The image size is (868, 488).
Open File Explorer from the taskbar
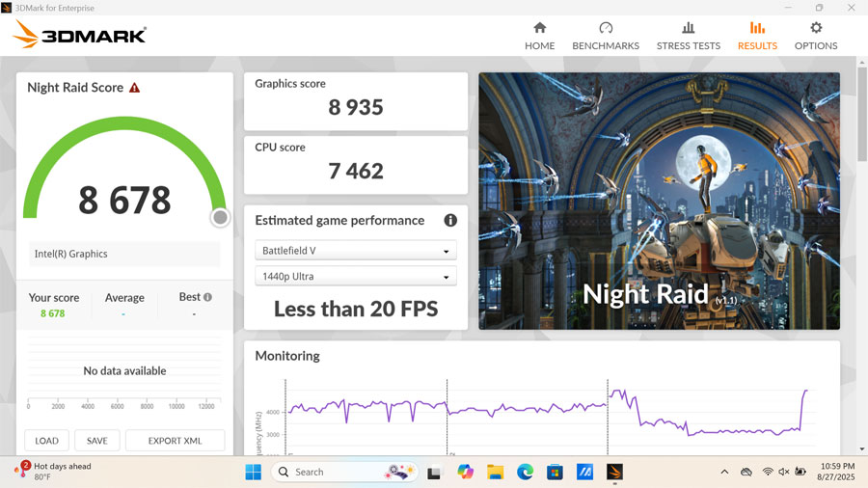pos(495,472)
